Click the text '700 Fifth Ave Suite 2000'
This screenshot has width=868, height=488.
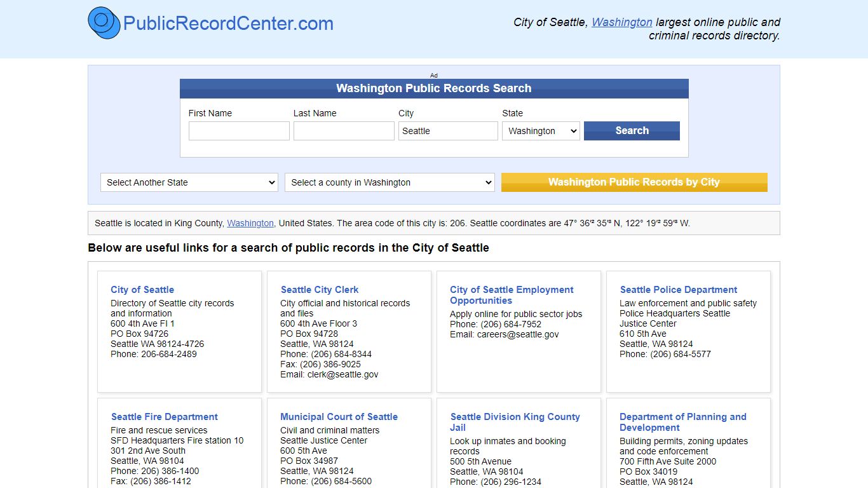pos(668,461)
